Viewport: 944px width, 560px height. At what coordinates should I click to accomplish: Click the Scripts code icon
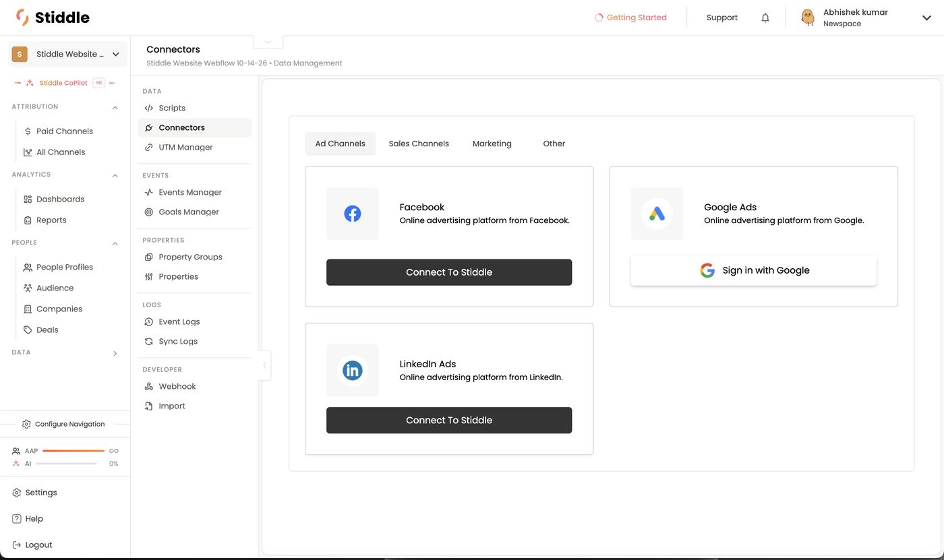click(x=149, y=108)
